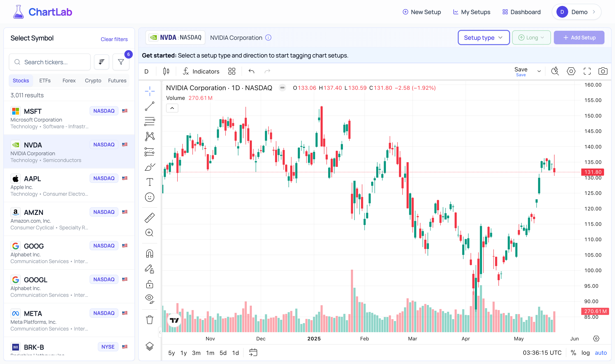Screen dimensions: 615x364
Task: Undo the last chart action
Action: pos(251,71)
